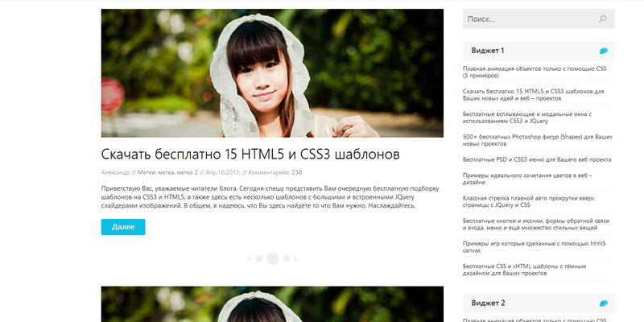
Task: Open the 238 comments count link
Action: pyautogui.click(x=296, y=172)
